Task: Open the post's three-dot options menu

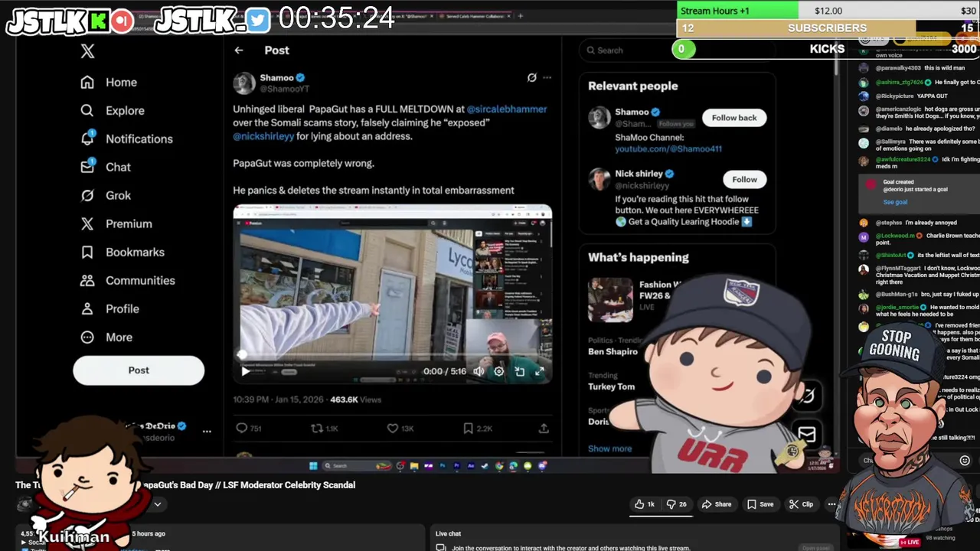Action: pyautogui.click(x=547, y=77)
